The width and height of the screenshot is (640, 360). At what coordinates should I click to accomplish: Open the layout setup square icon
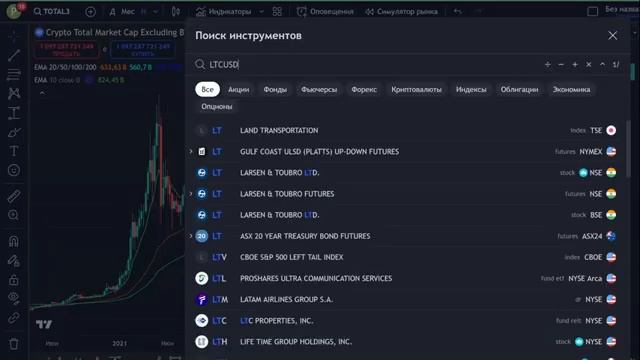[592, 11]
